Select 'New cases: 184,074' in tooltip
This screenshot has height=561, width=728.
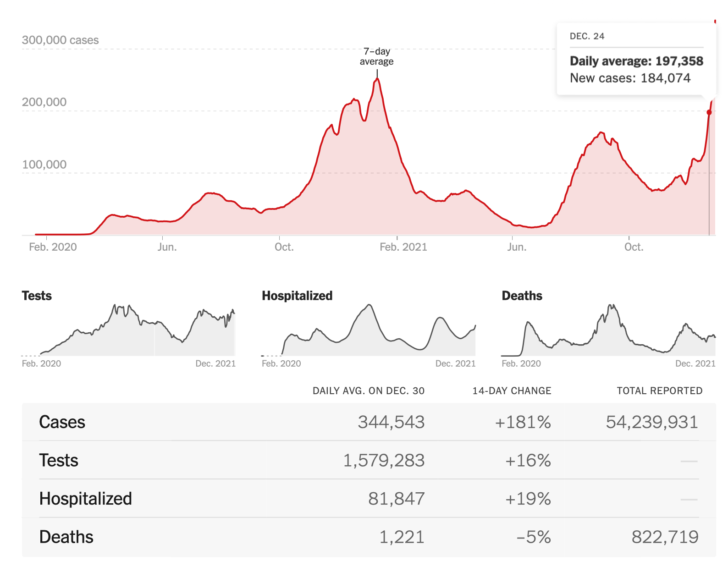pyautogui.click(x=630, y=78)
